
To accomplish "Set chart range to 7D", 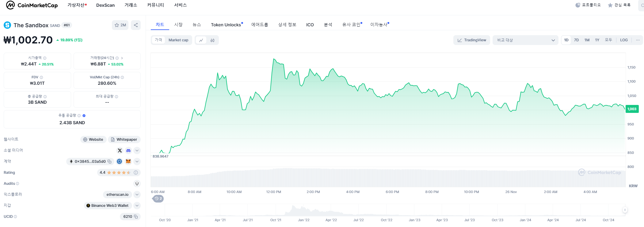I will pyautogui.click(x=577, y=40).
